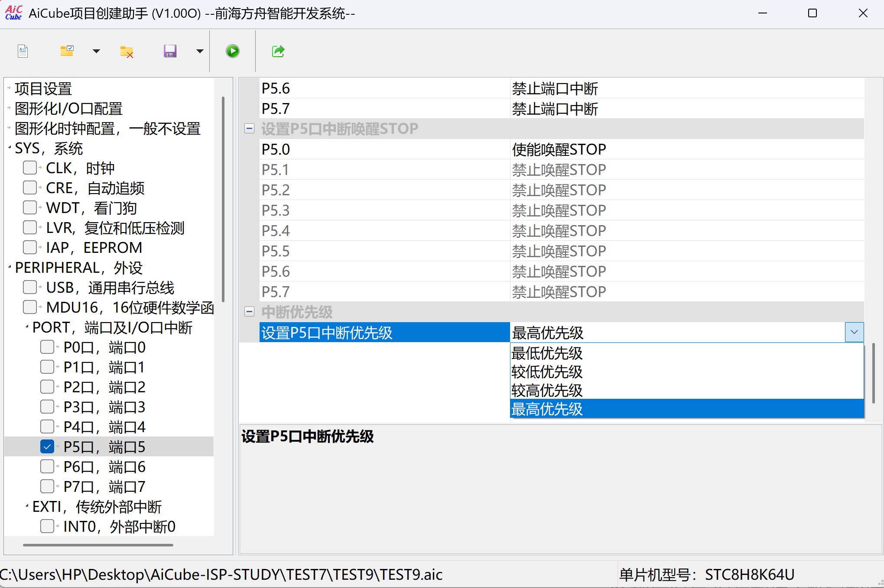Collapse the 中断优先级 section
The height and width of the screenshot is (588, 884).
click(x=249, y=312)
